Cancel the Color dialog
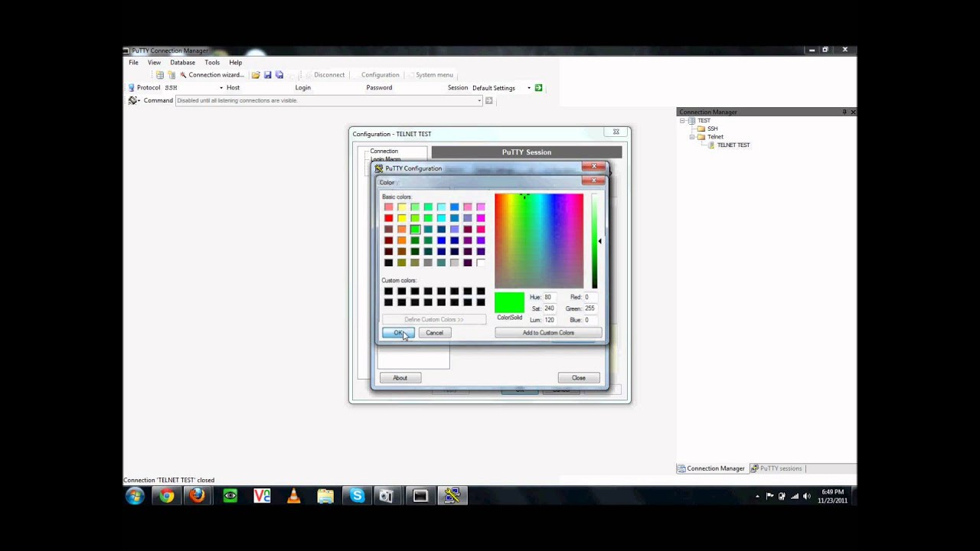 (434, 333)
